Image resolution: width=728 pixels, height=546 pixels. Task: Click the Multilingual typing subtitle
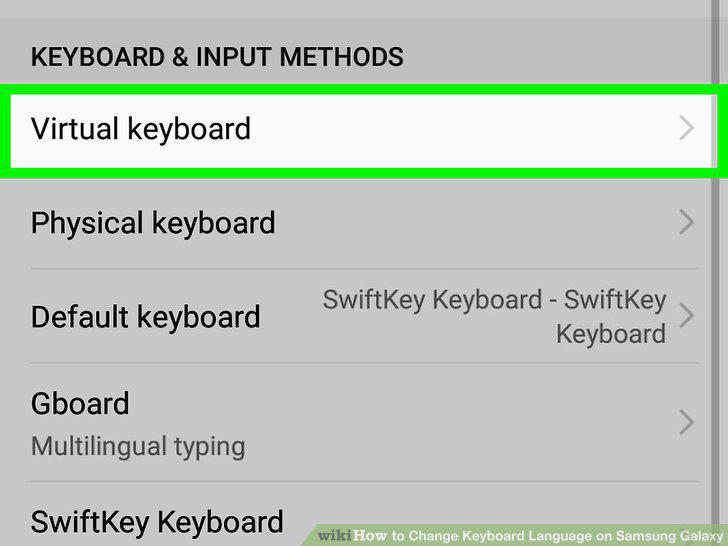coord(138,447)
